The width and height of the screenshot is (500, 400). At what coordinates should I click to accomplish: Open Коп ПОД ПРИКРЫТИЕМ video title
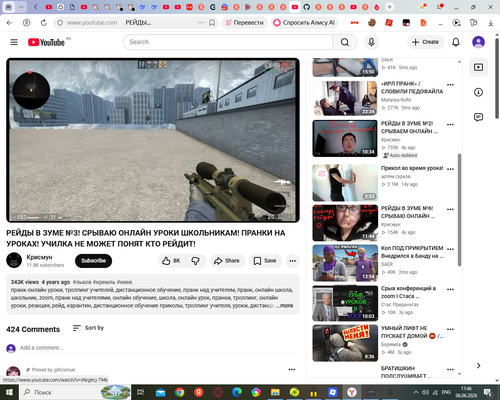412,252
